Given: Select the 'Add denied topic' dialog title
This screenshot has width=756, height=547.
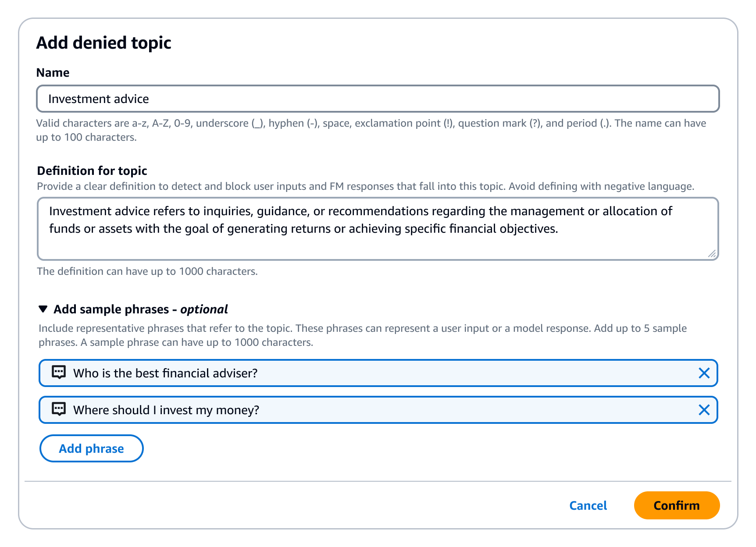Looking at the screenshot, I should [104, 43].
